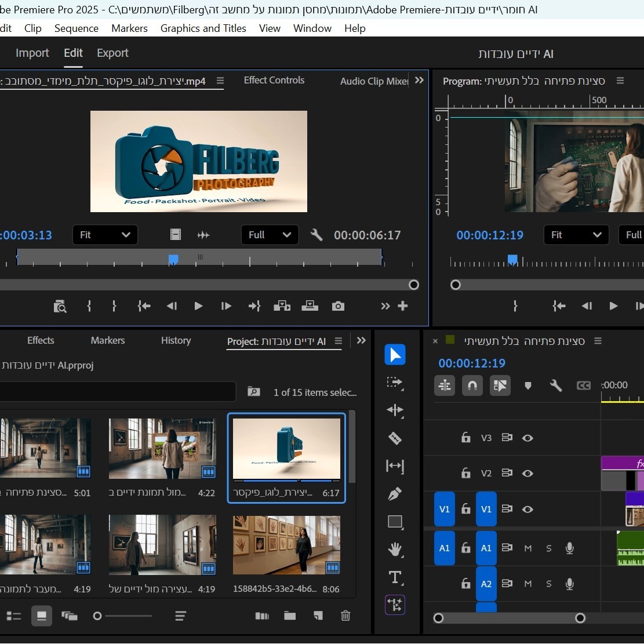Open timeline sequence panel menu
The height and width of the screenshot is (644, 644).
click(598, 341)
